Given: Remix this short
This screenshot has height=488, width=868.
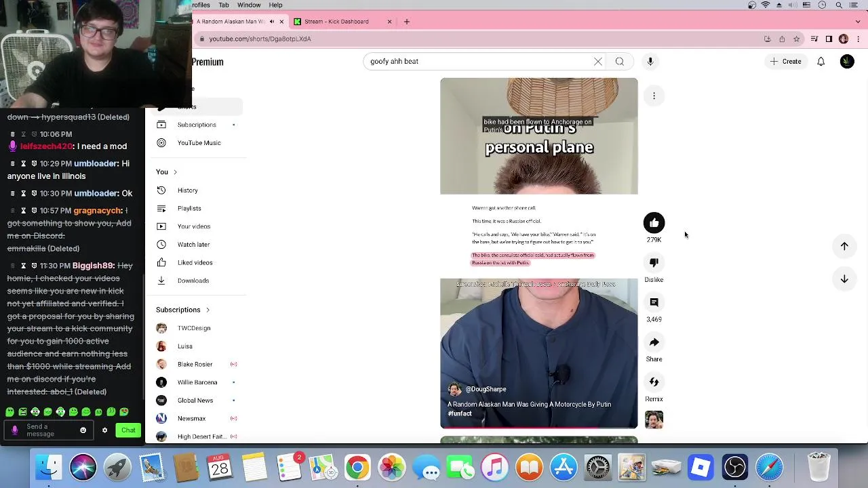Looking at the screenshot, I should click(x=654, y=382).
